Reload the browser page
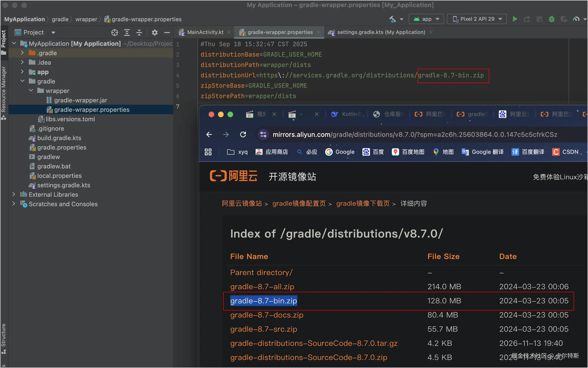Screen dimensions: 588x368 point(243,134)
